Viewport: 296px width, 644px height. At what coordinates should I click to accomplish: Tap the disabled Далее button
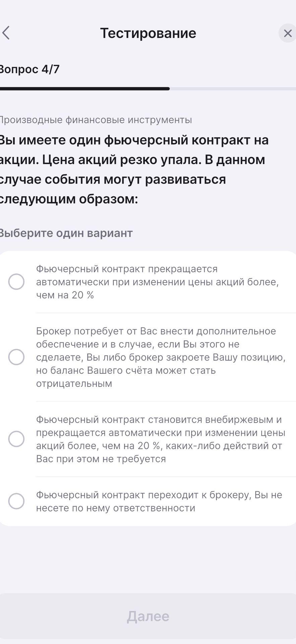click(x=148, y=616)
